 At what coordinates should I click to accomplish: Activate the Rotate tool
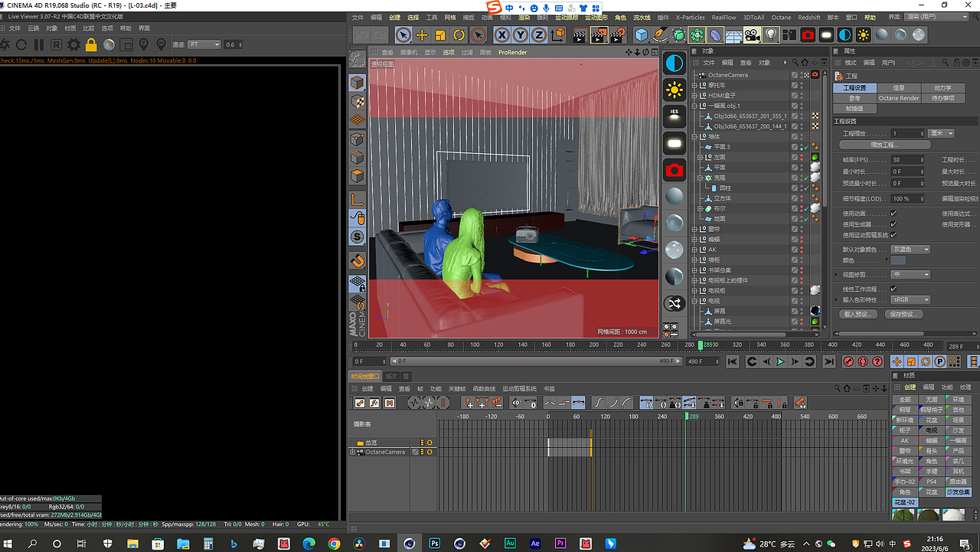(459, 34)
